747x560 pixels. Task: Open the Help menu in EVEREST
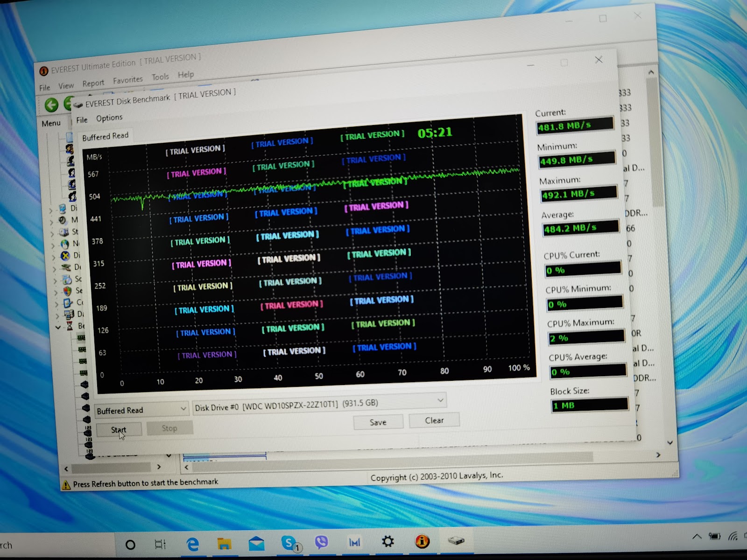click(186, 75)
